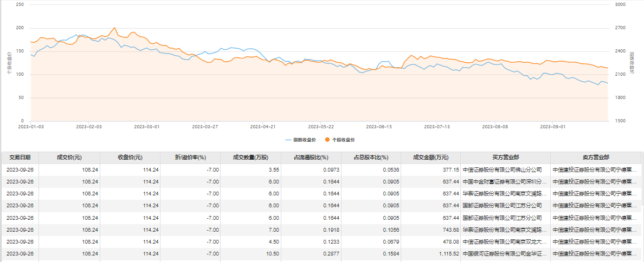Sort by 成交数量(万股) column header

[x=250, y=158]
